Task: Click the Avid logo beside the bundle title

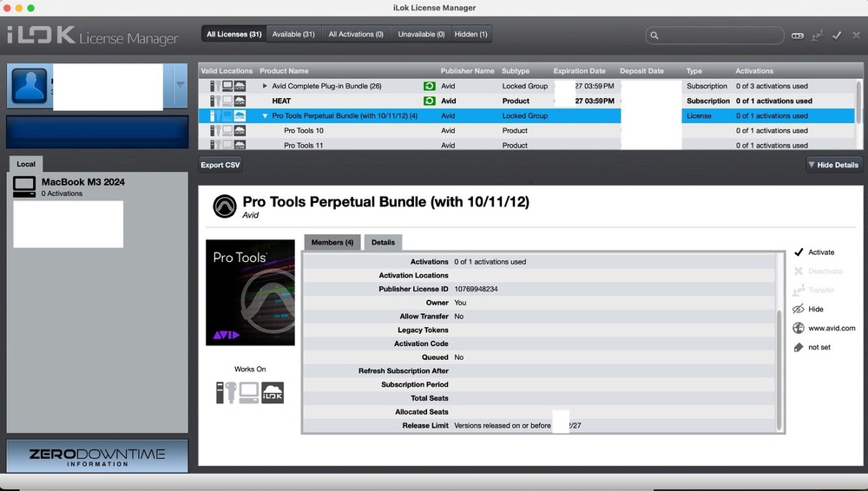Action: tap(225, 206)
